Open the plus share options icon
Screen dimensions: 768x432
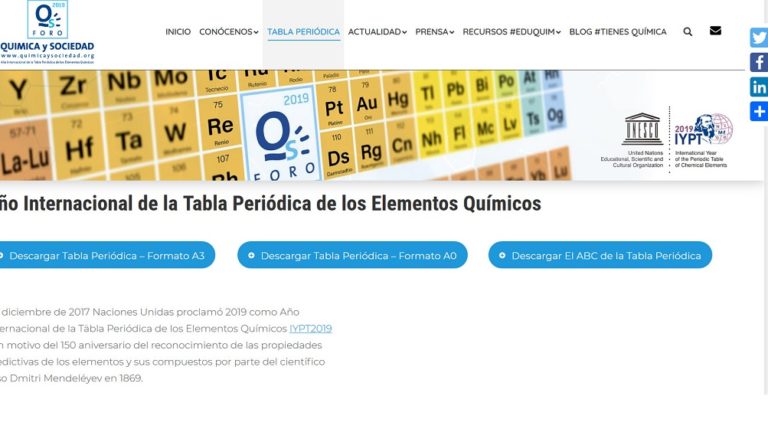(x=758, y=111)
